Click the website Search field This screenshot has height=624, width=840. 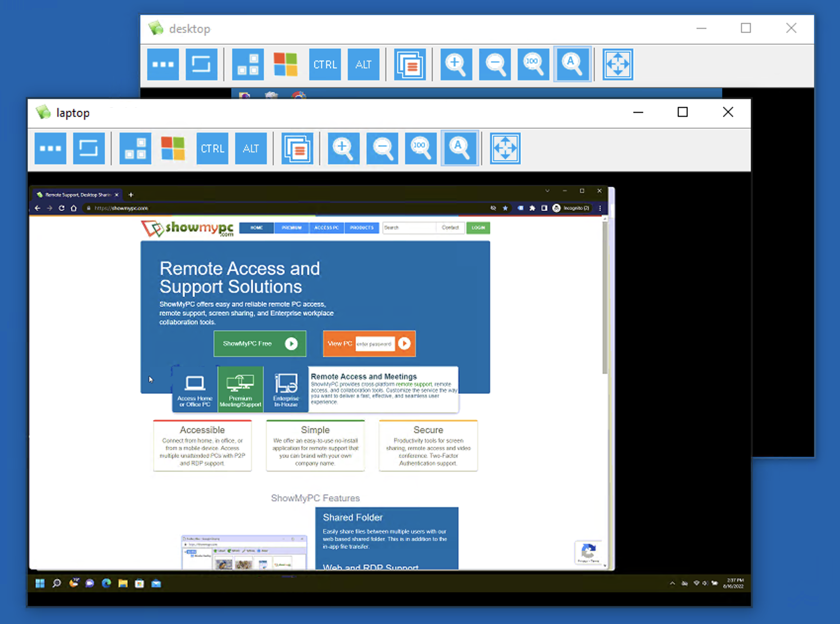(409, 227)
